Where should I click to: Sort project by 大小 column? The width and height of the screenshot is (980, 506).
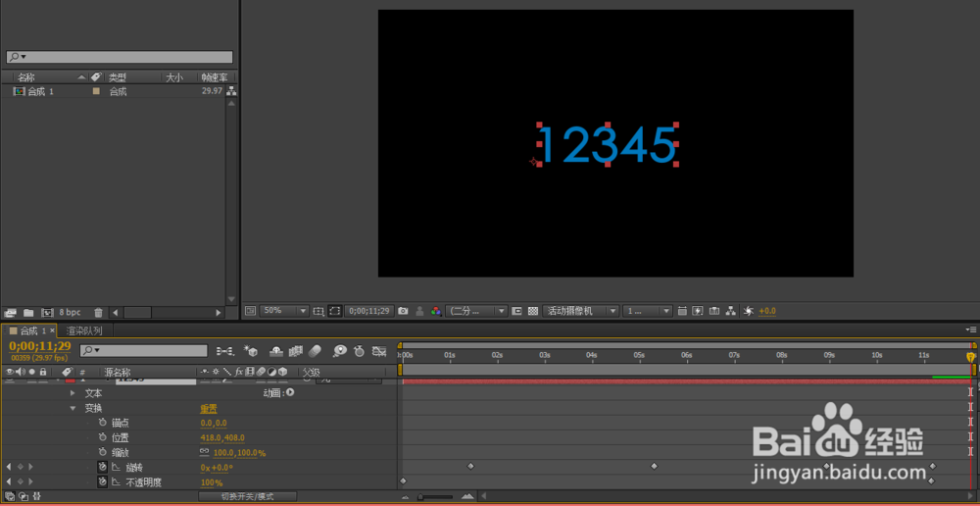173,77
